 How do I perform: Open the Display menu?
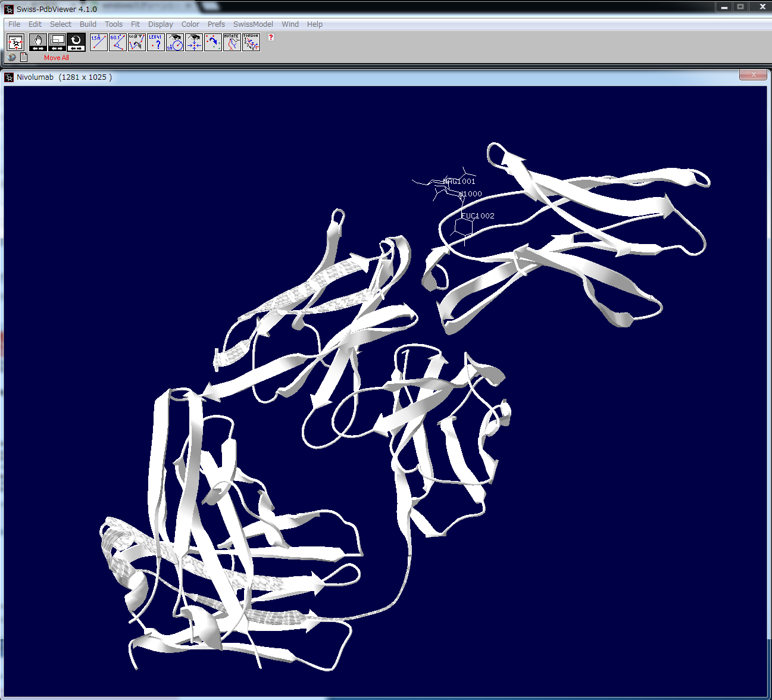pos(160,24)
